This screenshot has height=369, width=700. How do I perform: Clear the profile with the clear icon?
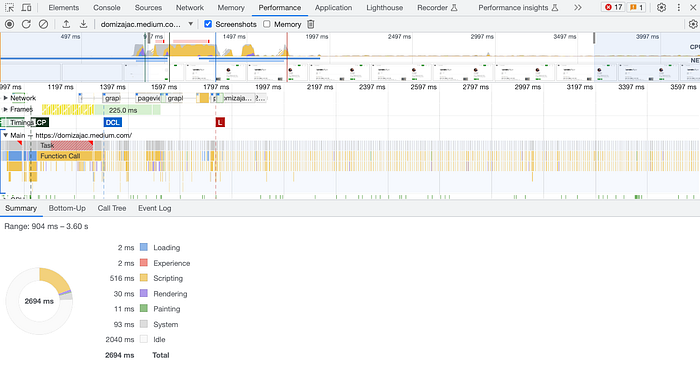pyautogui.click(x=43, y=24)
